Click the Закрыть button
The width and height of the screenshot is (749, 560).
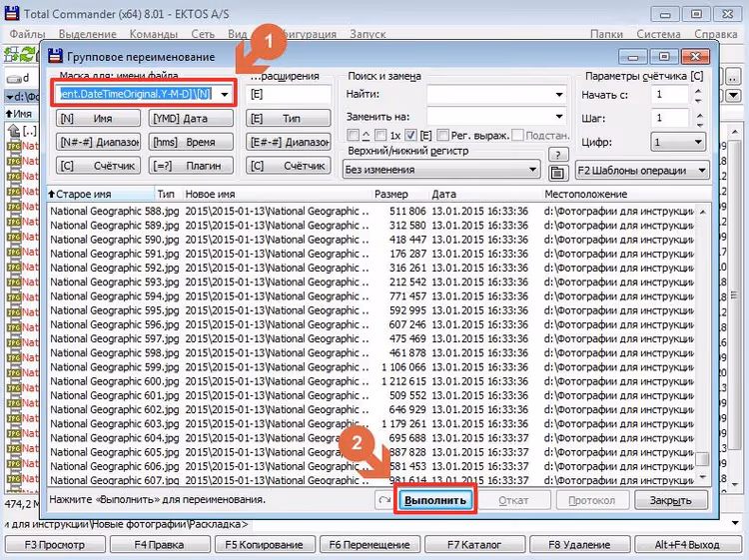click(x=671, y=500)
